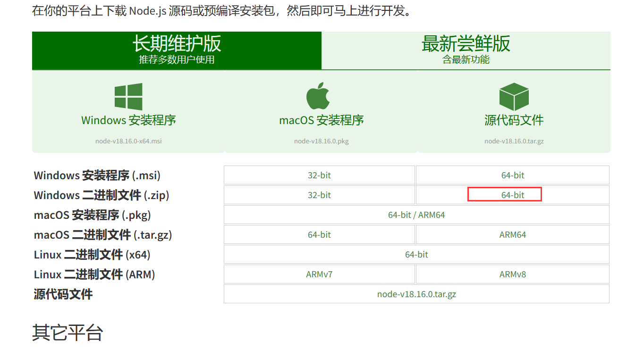
Task: Select 32-bit Windows .msi installer
Action: coord(319,175)
